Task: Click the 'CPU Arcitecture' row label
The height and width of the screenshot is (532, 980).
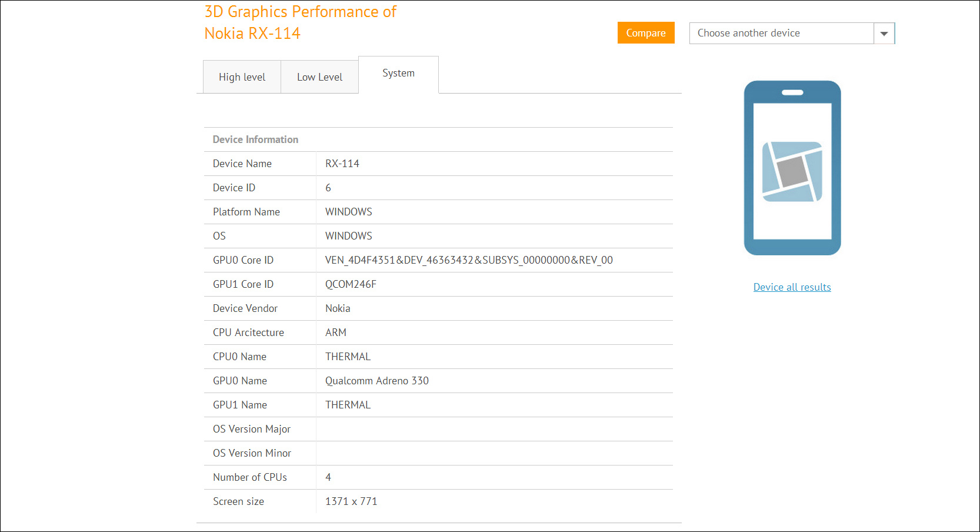Action: pos(248,332)
